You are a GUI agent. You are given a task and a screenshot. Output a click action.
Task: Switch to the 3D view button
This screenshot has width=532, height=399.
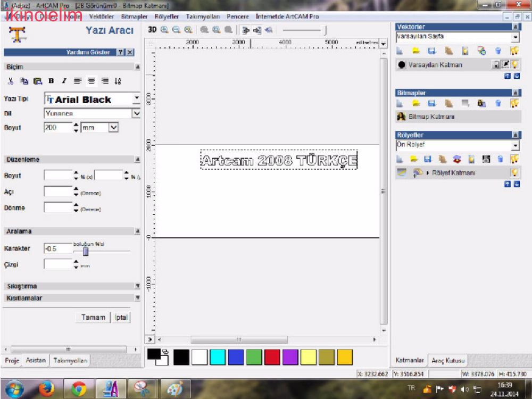point(152,30)
